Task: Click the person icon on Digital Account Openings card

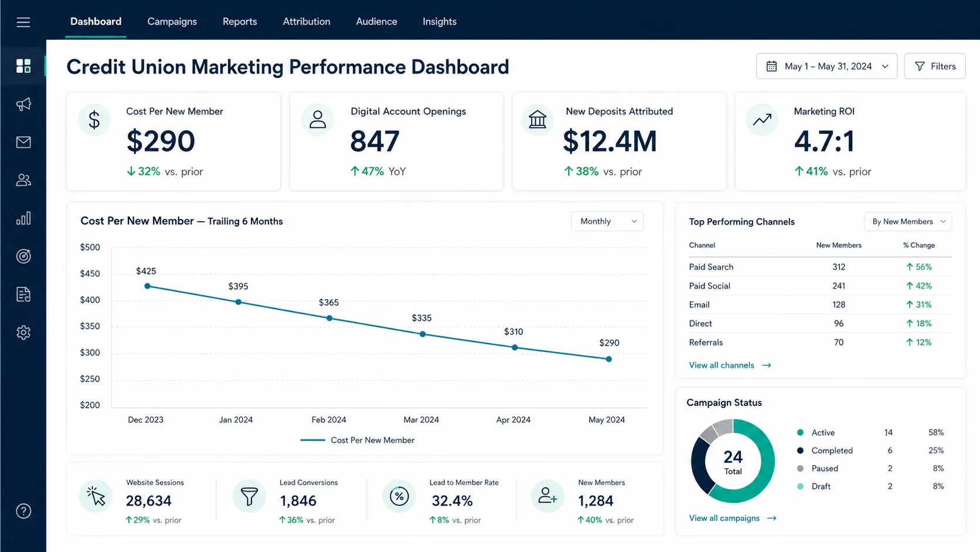Action: (318, 120)
